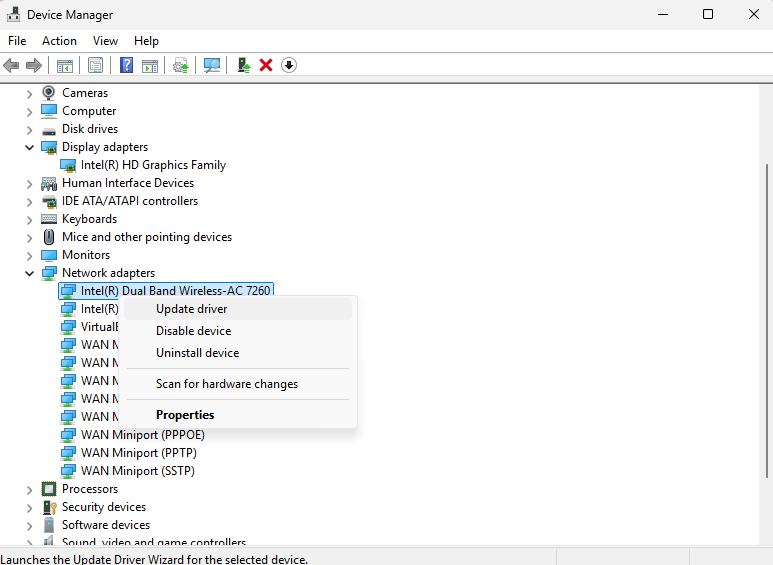This screenshot has height=565, width=773.
Task: Click Scan for hardware changes toolbar icon
Action: tap(212, 65)
